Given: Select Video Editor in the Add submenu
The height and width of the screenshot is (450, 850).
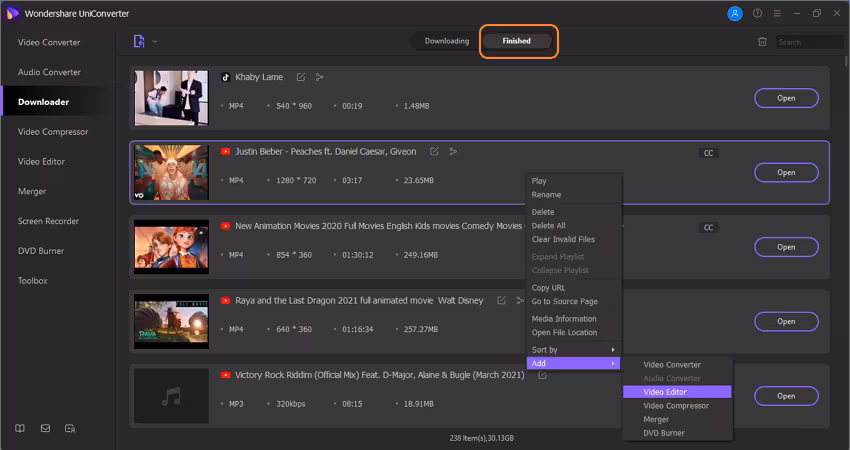Looking at the screenshot, I should [677, 392].
